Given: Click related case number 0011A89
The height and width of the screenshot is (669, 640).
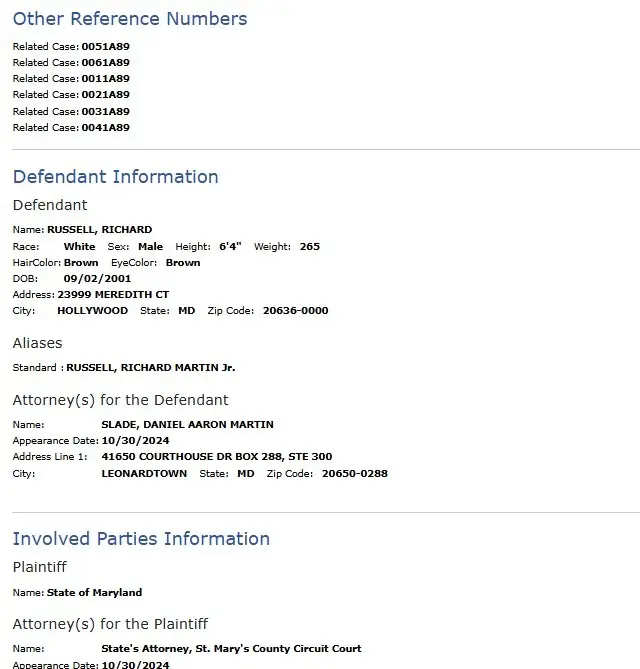Looking at the screenshot, I should [x=105, y=79].
